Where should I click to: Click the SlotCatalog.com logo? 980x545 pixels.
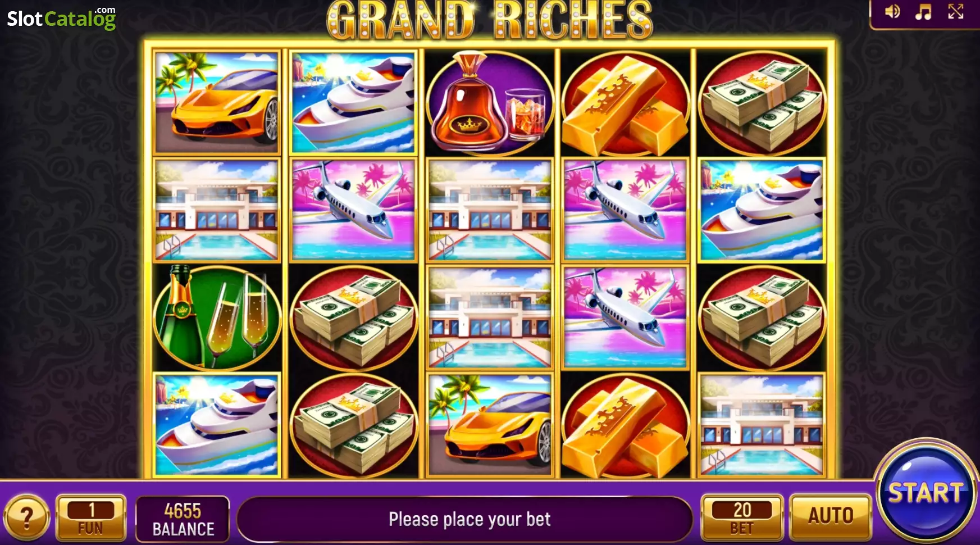(61, 18)
